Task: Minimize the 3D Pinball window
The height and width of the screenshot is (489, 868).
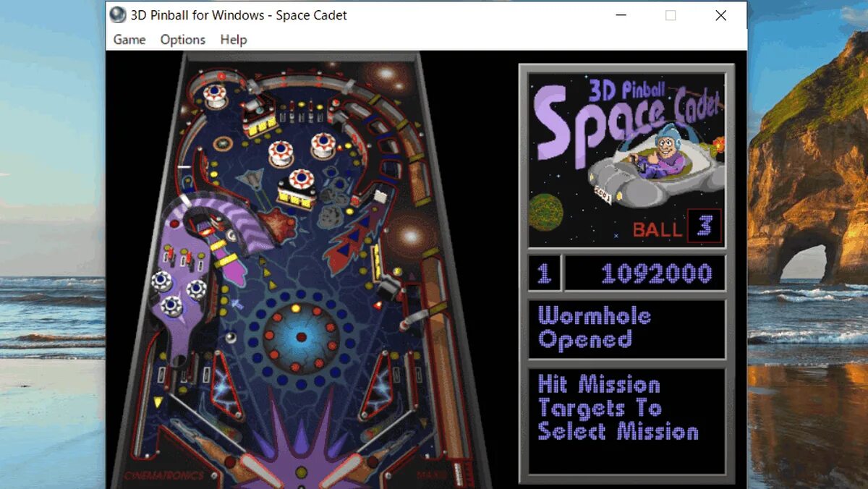Action: [621, 15]
